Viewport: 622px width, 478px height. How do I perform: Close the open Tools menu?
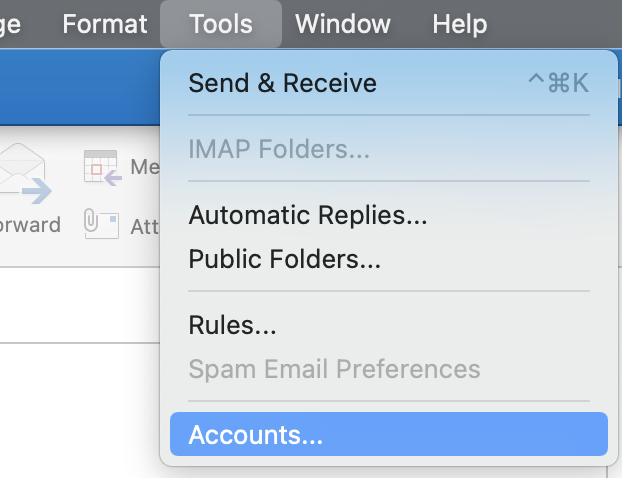click(x=221, y=24)
